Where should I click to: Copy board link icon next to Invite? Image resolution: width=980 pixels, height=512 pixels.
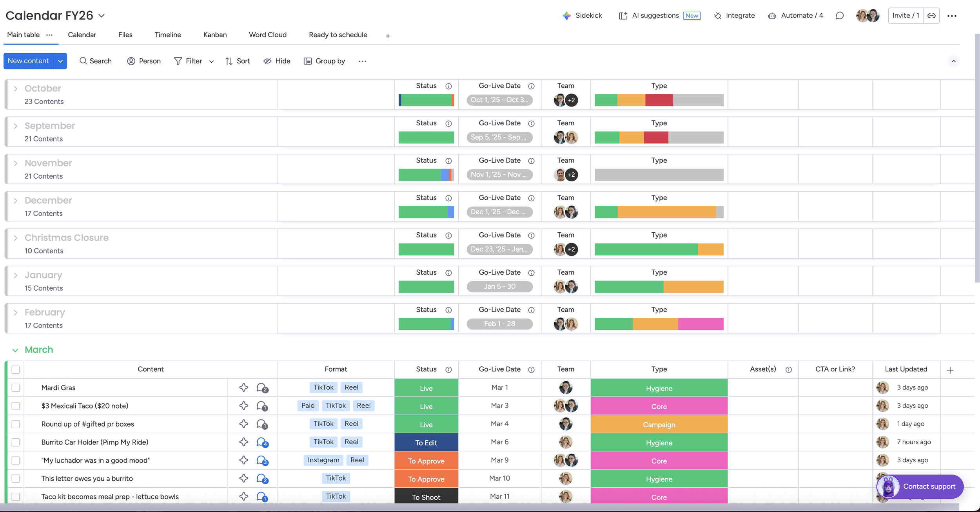[x=931, y=16]
